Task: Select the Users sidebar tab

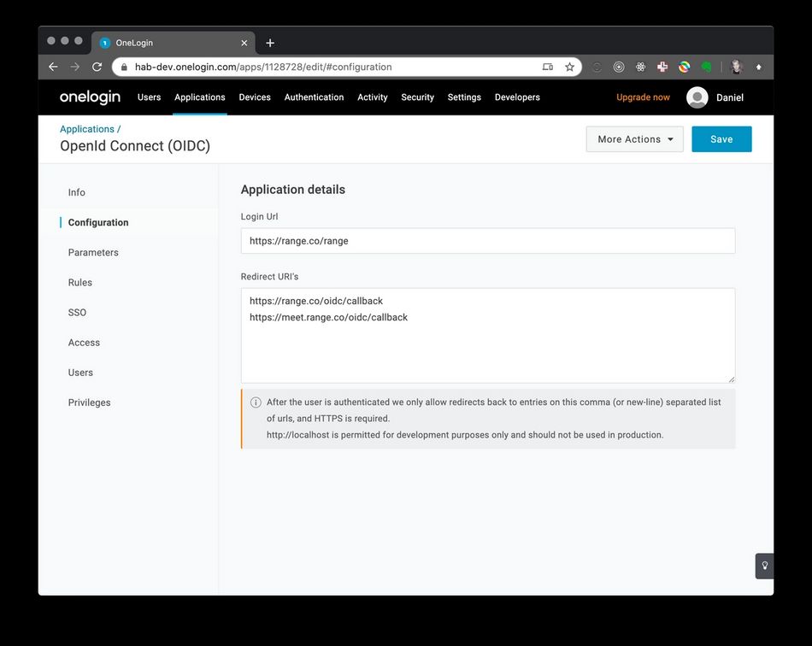Action: pyautogui.click(x=80, y=373)
